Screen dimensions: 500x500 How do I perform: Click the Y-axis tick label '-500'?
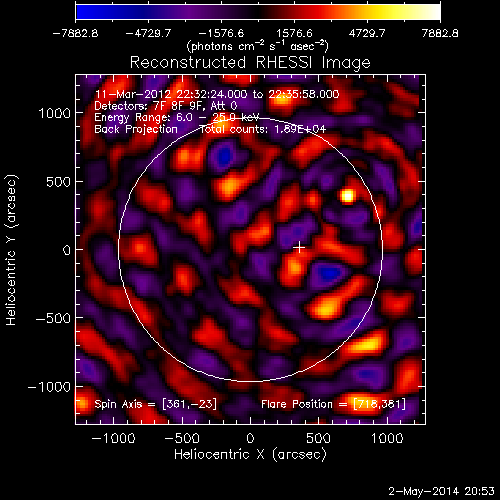[x=53, y=319]
